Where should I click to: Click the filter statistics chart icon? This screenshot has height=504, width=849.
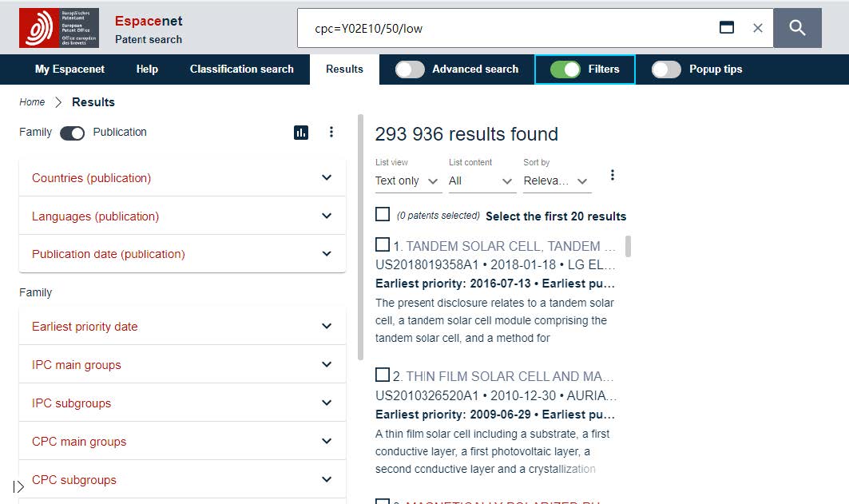[x=301, y=133]
